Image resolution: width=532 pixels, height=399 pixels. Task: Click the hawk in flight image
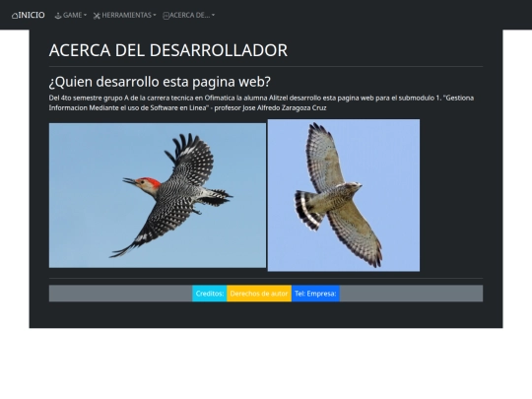pyautogui.click(x=344, y=195)
